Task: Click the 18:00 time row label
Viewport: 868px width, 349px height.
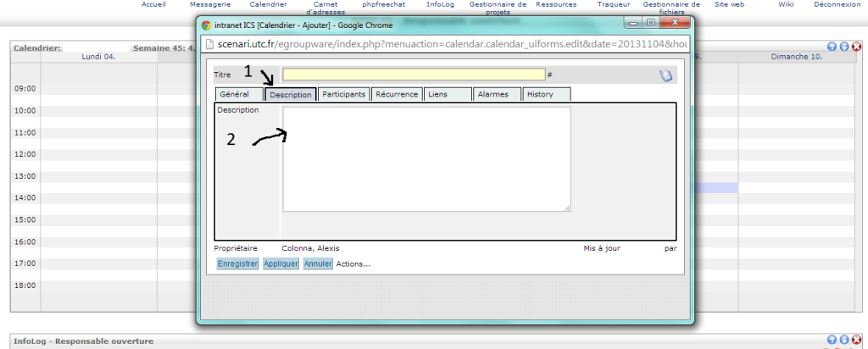Action: click(25, 285)
